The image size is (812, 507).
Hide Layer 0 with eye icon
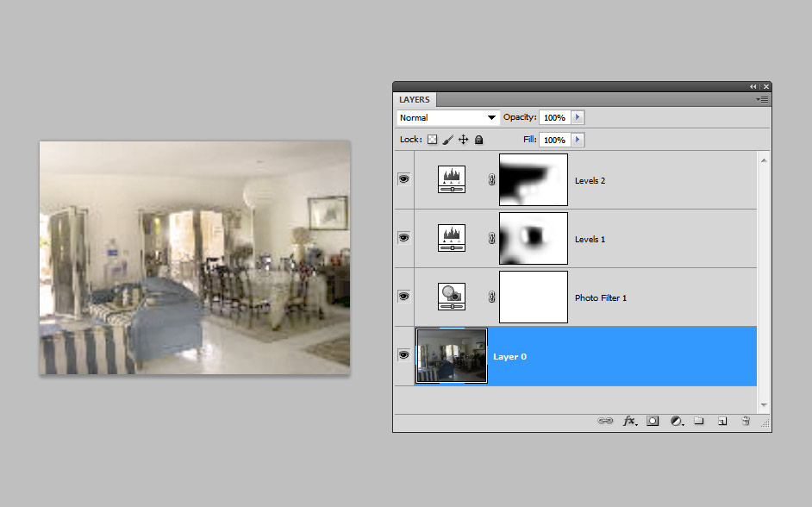click(403, 355)
